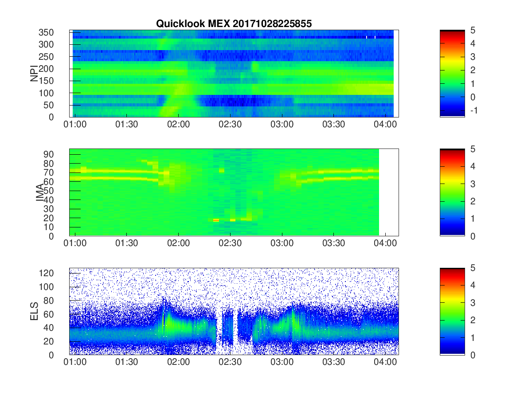Click the "03:00" tick under the NPI panel
This screenshot has height=399, width=532.
[282, 125]
